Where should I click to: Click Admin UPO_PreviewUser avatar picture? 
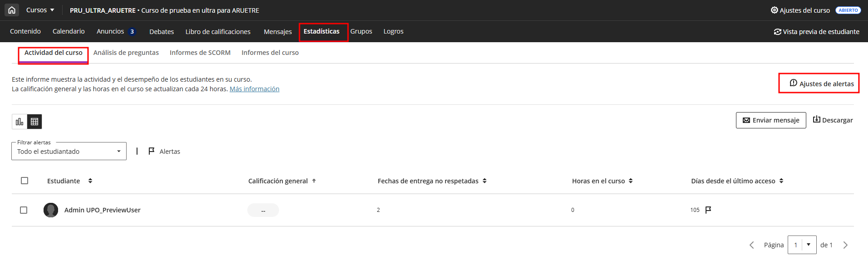point(51,210)
